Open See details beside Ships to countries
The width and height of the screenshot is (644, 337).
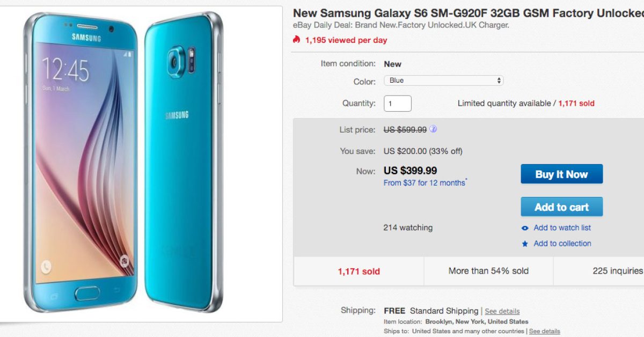coord(544,331)
